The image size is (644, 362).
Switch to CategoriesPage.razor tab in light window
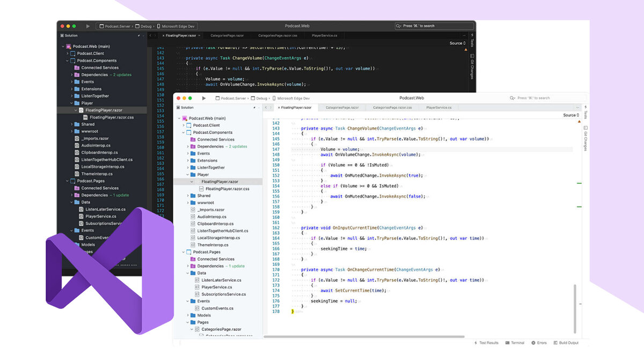341,107
